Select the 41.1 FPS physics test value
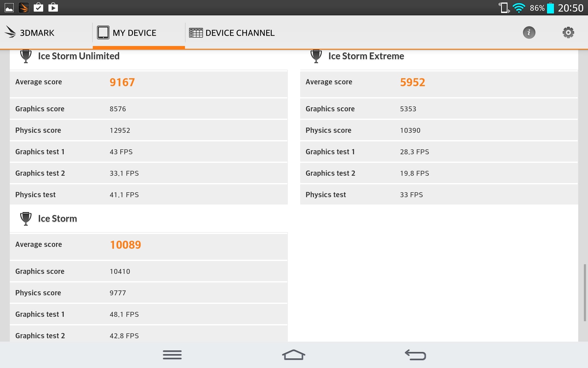 tap(124, 195)
